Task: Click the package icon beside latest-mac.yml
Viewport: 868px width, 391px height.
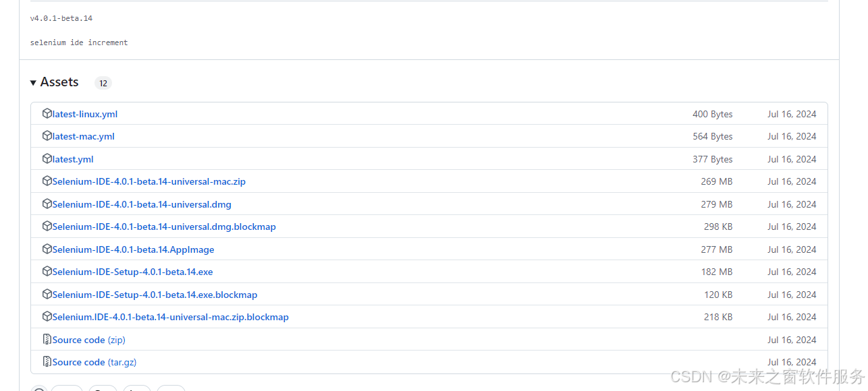Action: 47,136
